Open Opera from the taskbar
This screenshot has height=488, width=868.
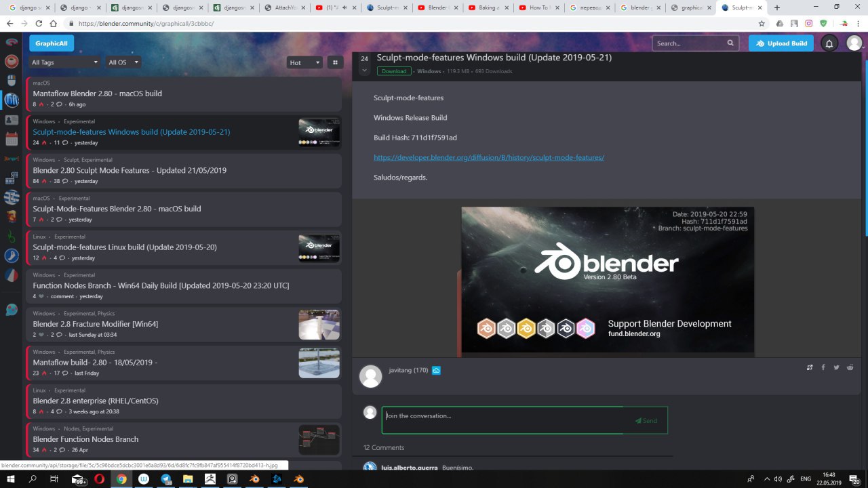[99, 479]
